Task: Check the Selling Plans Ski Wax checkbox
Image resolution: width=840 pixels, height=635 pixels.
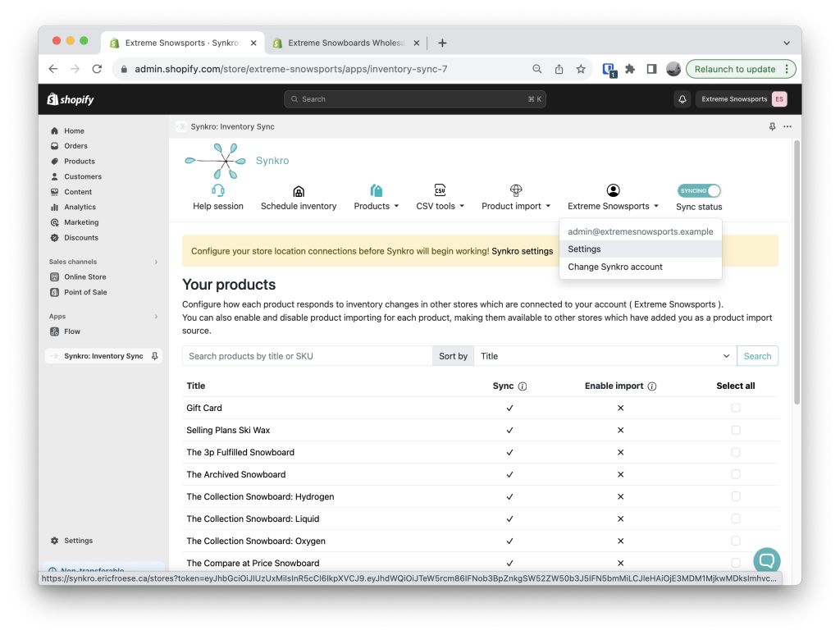Action: (736, 430)
